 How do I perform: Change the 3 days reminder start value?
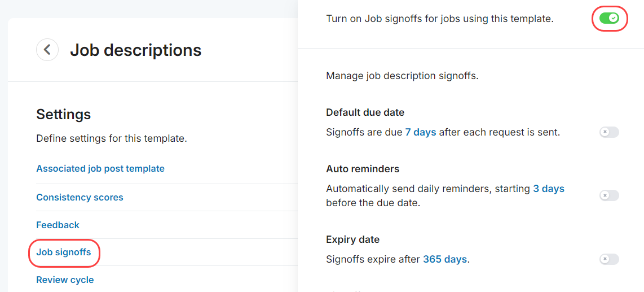pyautogui.click(x=549, y=189)
